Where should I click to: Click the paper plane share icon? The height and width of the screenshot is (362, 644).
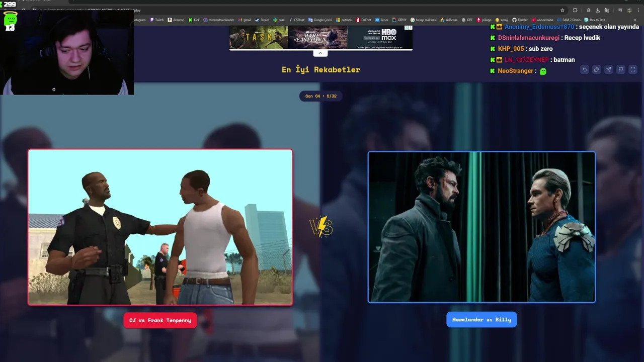pos(608,69)
